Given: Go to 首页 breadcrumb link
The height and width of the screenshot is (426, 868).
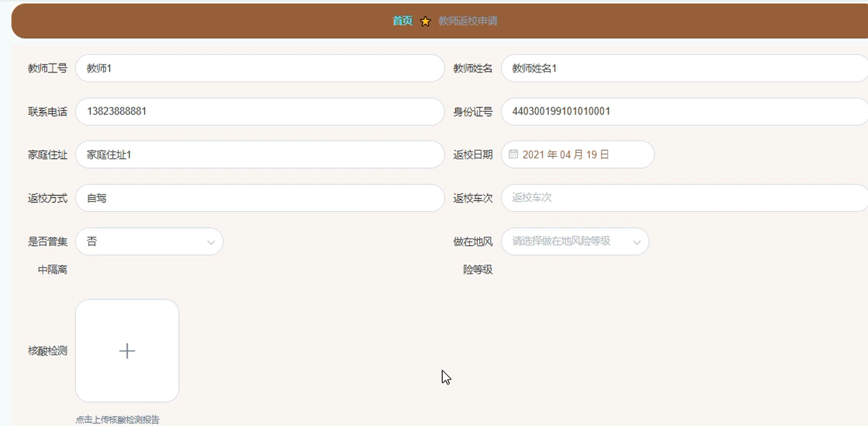Looking at the screenshot, I should pos(402,21).
